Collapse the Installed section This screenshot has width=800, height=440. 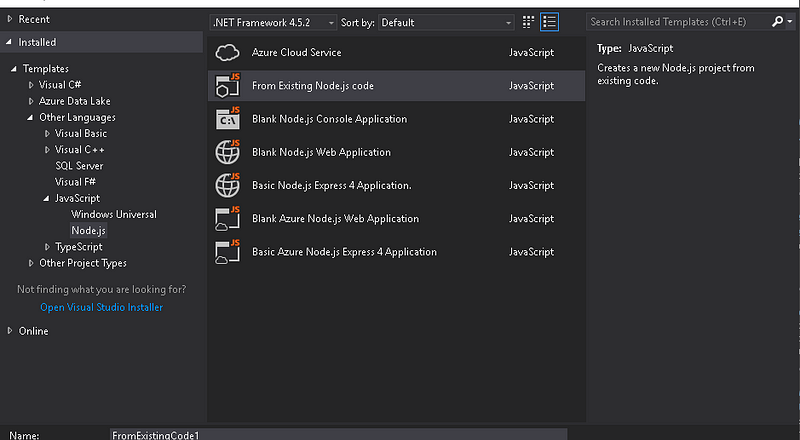9,42
